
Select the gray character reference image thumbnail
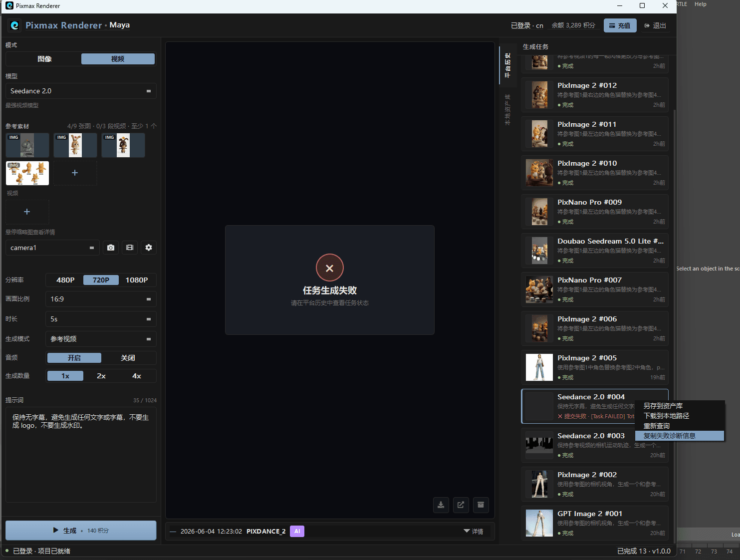[x=27, y=145]
